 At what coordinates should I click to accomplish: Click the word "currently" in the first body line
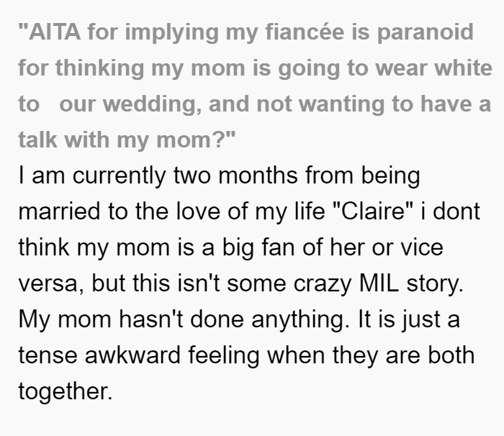[x=119, y=176]
